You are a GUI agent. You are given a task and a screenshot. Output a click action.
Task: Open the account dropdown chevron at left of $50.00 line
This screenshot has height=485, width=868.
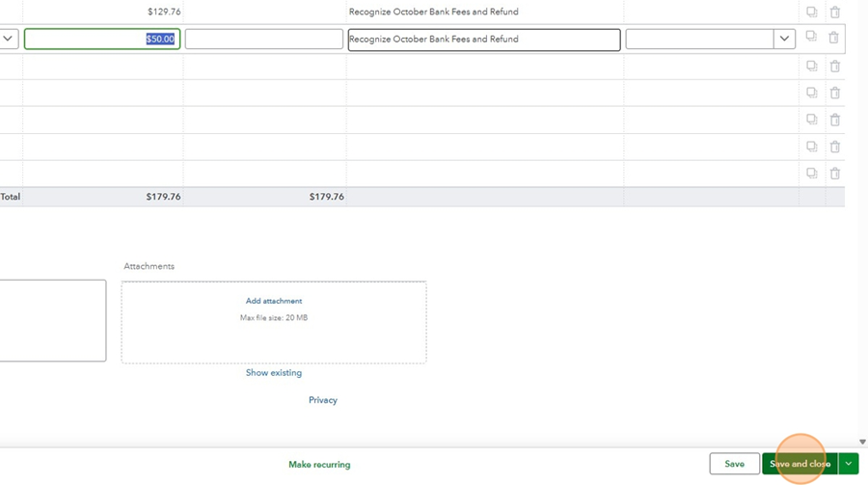9,40
